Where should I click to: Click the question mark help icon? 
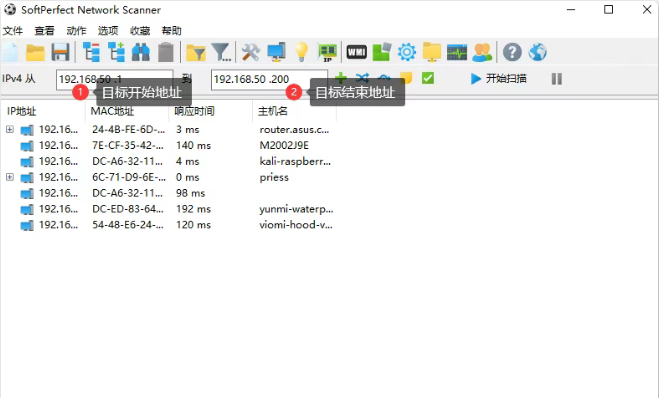(512, 52)
